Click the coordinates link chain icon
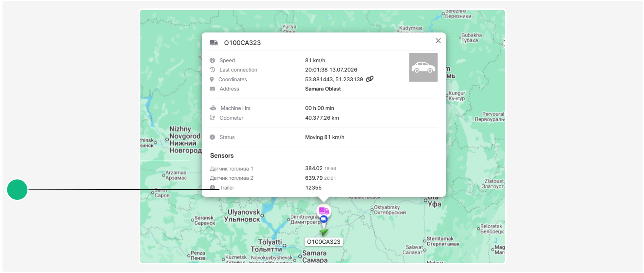This screenshot has height=273, width=644. (x=370, y=79)
